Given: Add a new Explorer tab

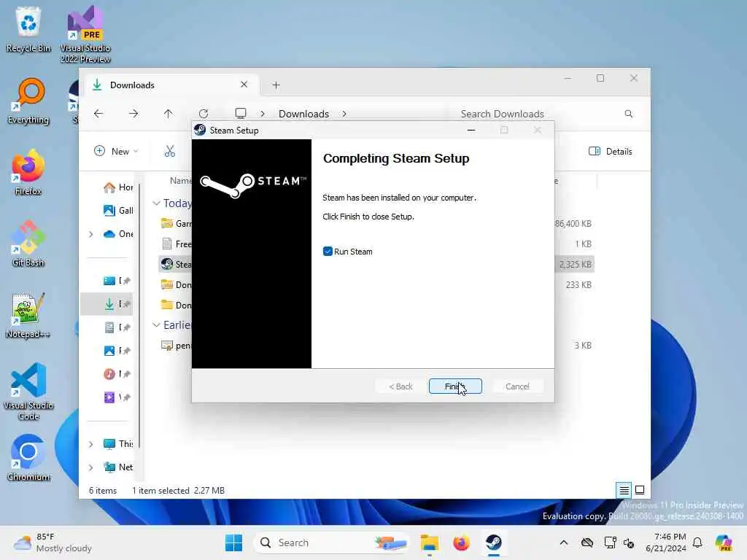Looking at the screenshot, I should [276, 85].
